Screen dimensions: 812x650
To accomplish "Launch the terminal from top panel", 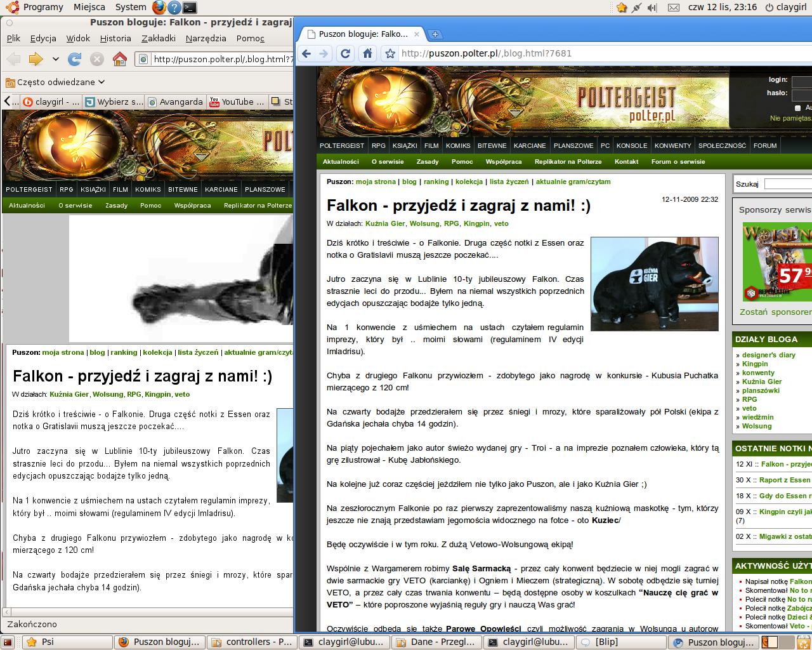I will tap(189, 7).
